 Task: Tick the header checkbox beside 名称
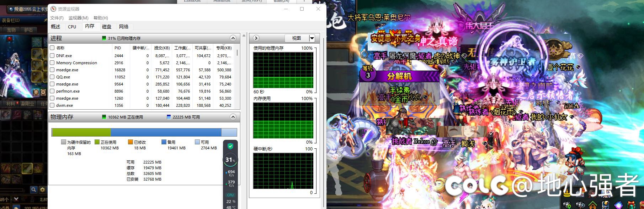[x=52, y=48]
